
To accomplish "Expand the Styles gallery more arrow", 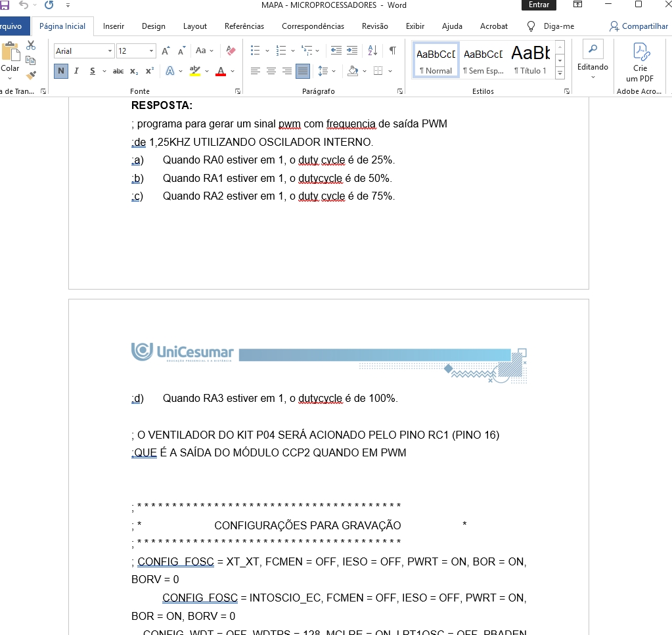I will tap(560, 72).
